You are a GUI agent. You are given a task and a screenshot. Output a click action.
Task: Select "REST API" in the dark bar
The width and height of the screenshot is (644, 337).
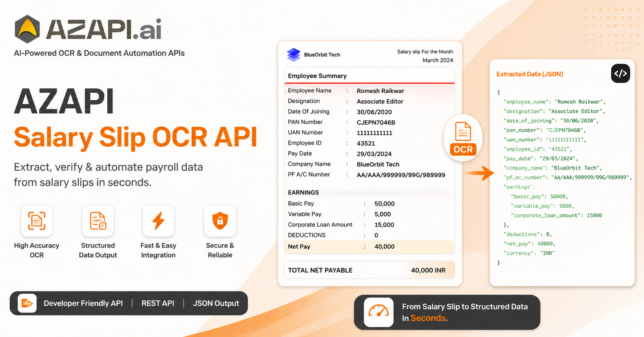pos(158,303)
